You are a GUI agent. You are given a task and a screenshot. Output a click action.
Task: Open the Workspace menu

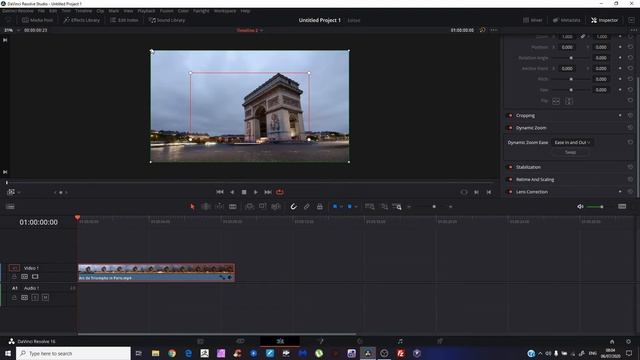pyautogui.click(x=225, y=11)
